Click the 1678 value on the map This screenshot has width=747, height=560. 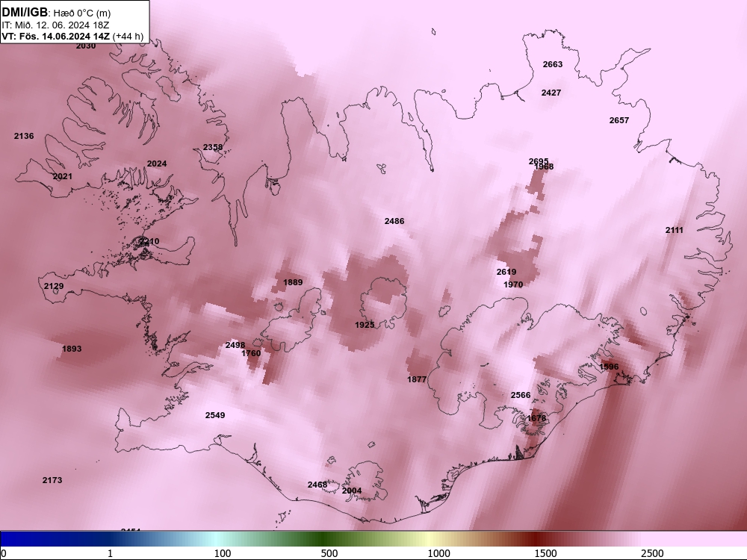point(536,419)
